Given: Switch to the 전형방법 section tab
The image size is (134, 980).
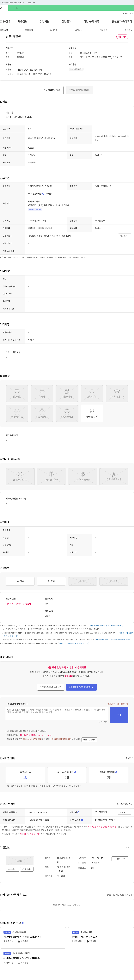Looking at the screenshot, I should (104, 30).
